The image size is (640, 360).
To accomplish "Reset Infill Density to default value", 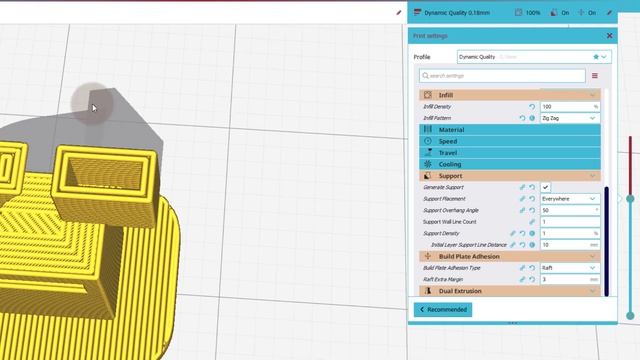I will [532, 107].
